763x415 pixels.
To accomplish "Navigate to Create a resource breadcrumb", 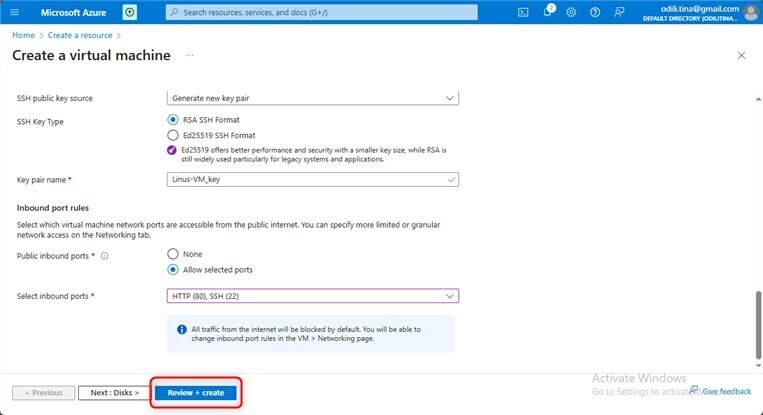I will (x=79, y=35).
